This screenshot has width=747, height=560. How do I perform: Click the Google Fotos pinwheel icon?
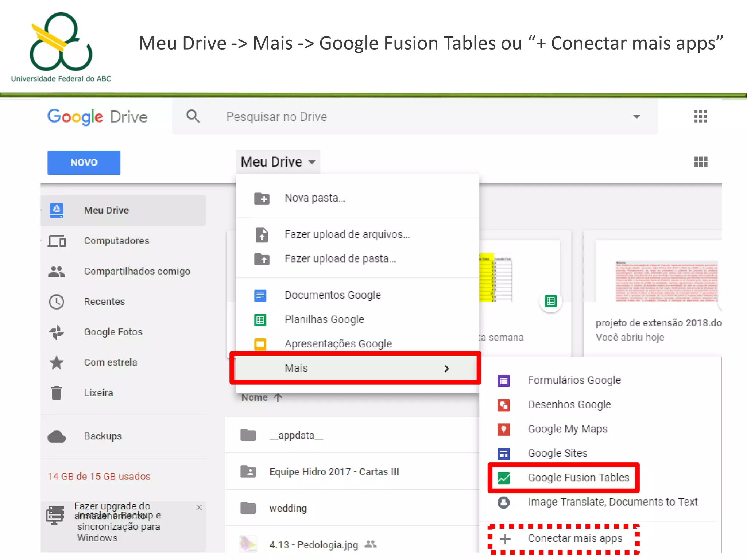click(x=57, y=332)
